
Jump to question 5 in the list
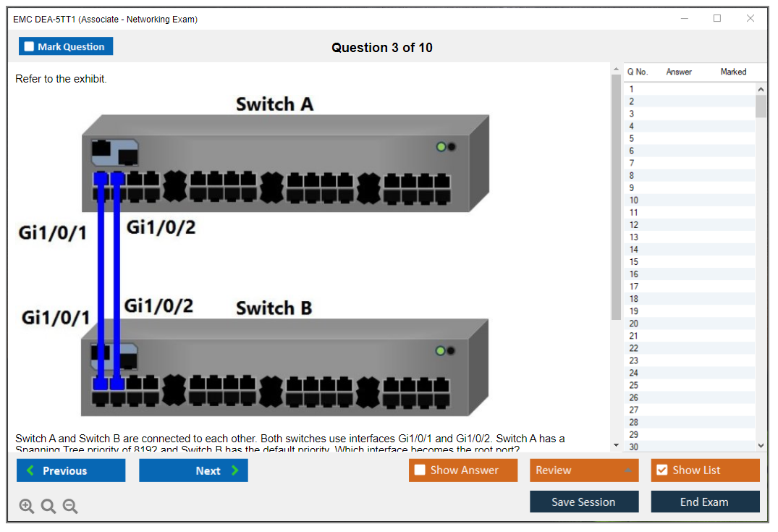click(x=632, y=139)
